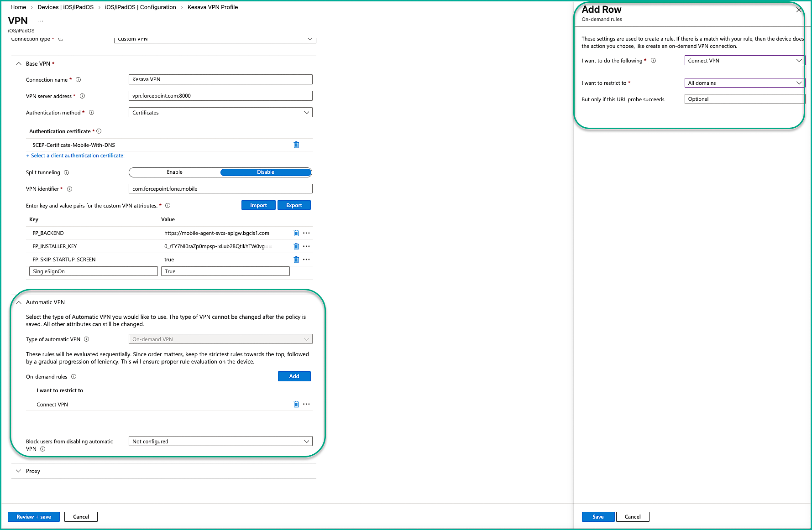
Task: Open more options for Connect VPN rule
Action: [x=306, y=404]
